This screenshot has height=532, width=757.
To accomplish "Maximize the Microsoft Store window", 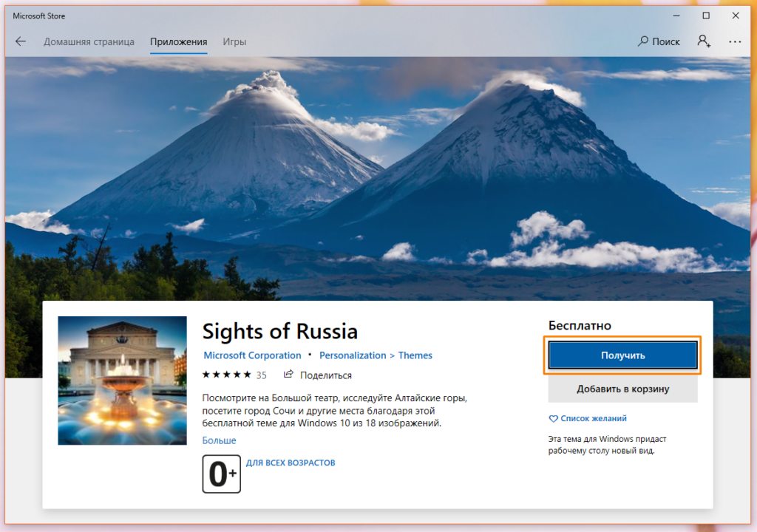I will coord(705,16).
